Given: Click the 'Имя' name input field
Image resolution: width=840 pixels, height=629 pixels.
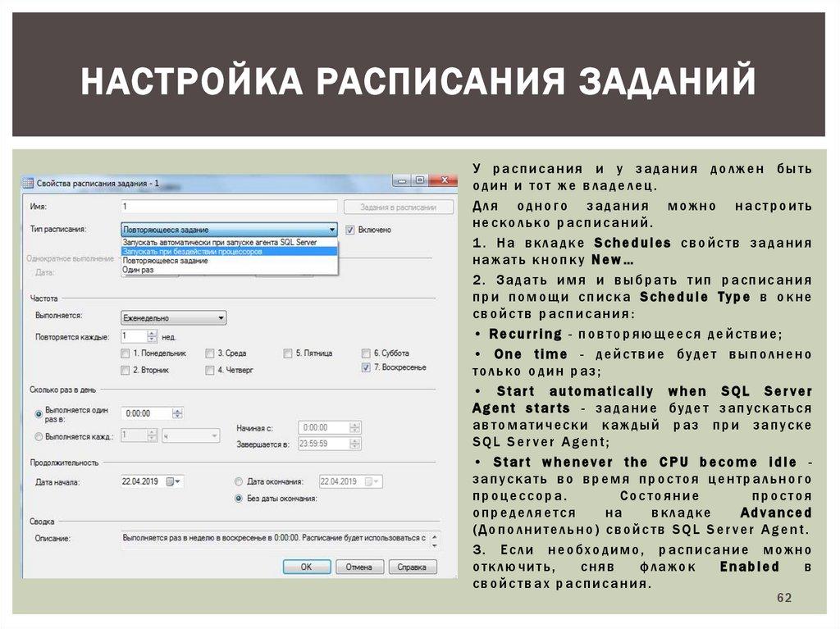Looking at the screenshot, I should pos(229,207).
